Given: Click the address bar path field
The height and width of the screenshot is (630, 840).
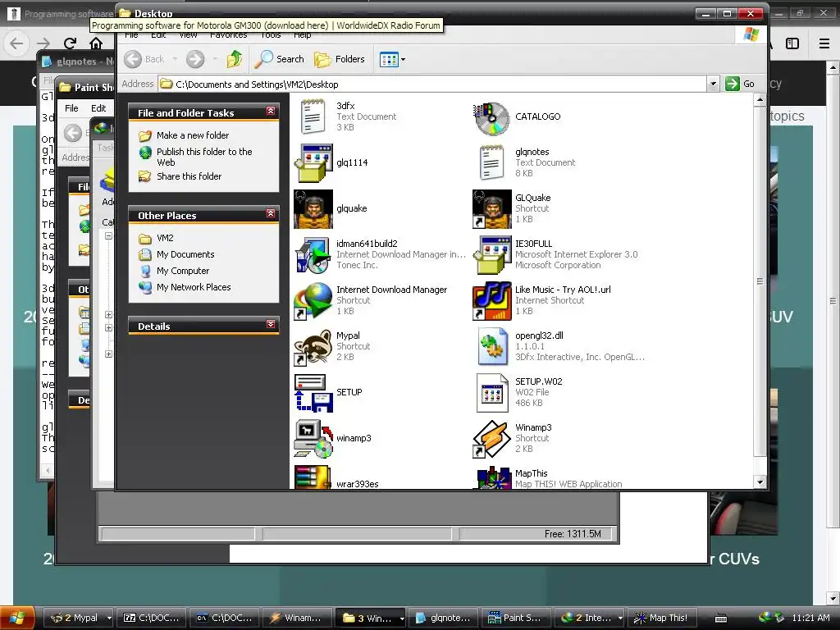Looking at the screenshot, I should [x=432, y=84].
